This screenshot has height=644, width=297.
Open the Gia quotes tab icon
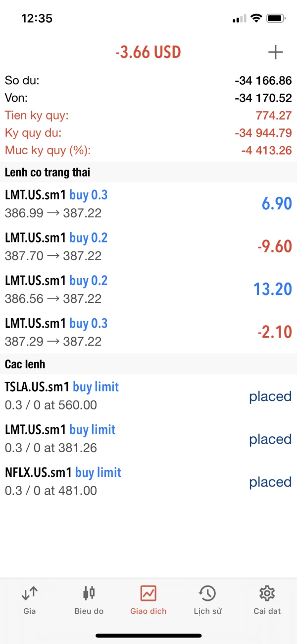pyautogui.click(x=30, y=593)
